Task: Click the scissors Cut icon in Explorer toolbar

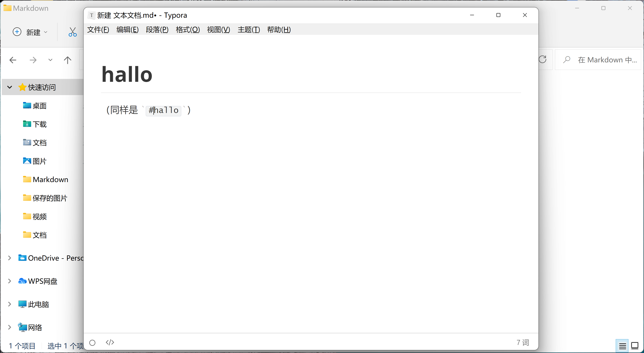Action: coord(72,32)
